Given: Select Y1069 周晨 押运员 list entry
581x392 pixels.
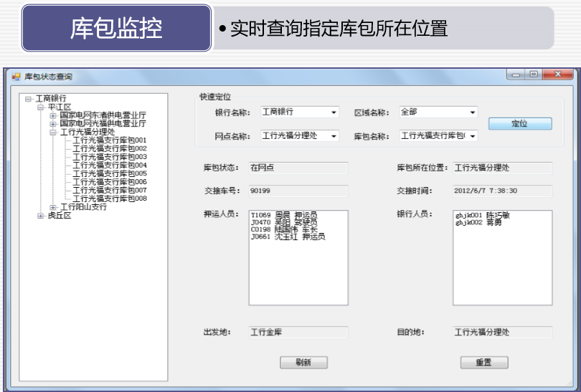Looking at the screenshot, I should (284, 215).
